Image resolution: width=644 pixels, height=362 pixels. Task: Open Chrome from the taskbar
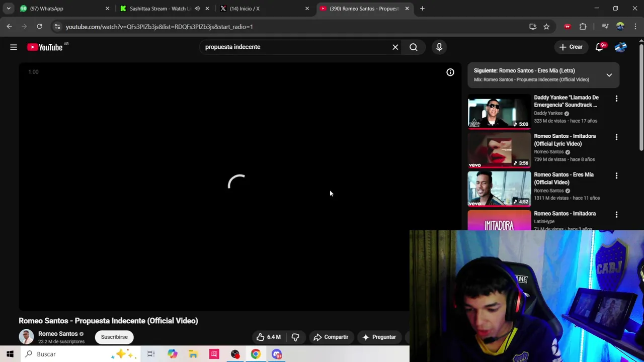click(x=256, y=354)
